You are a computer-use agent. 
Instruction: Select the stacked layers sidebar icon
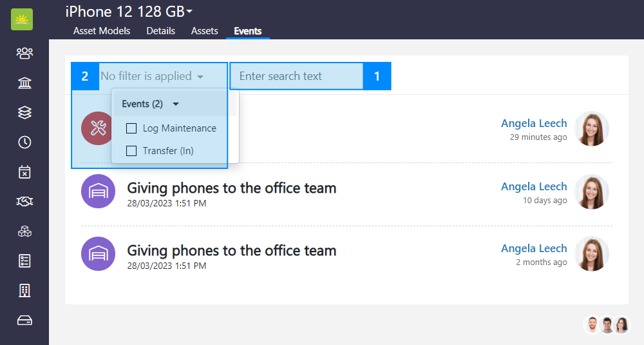point(24,113)
